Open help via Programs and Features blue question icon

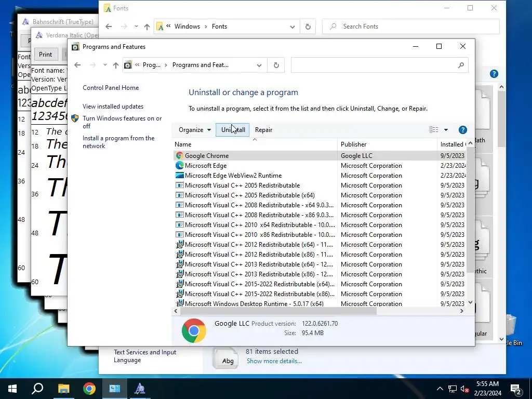(x=462, y=130)
